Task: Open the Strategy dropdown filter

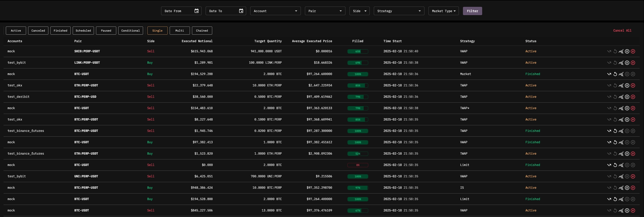Action: [x=399, y=11]
